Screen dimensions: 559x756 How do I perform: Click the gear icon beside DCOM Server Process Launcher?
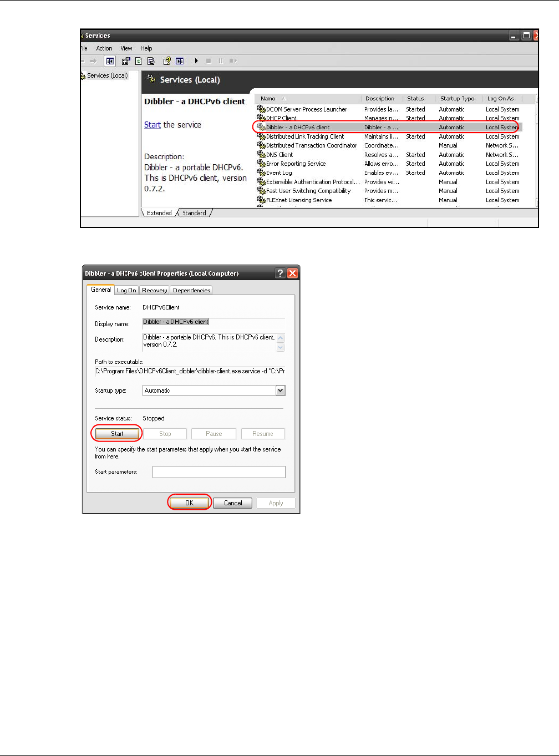[261, 109]
